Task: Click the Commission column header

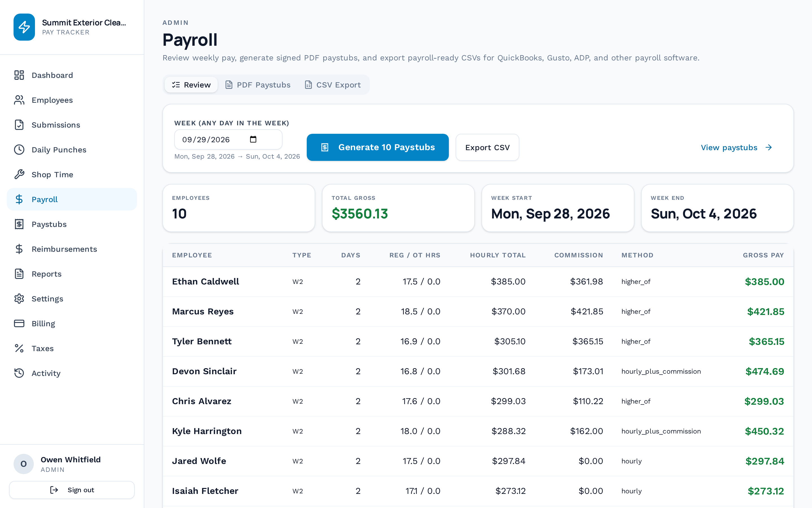Action: click(x=579, y=255)
